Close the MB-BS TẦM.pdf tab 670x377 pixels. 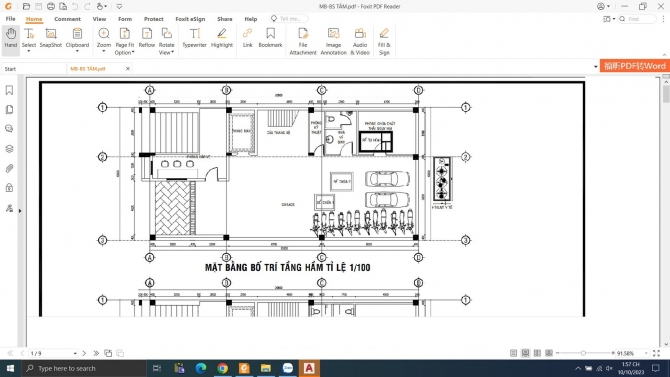point(128,68)
